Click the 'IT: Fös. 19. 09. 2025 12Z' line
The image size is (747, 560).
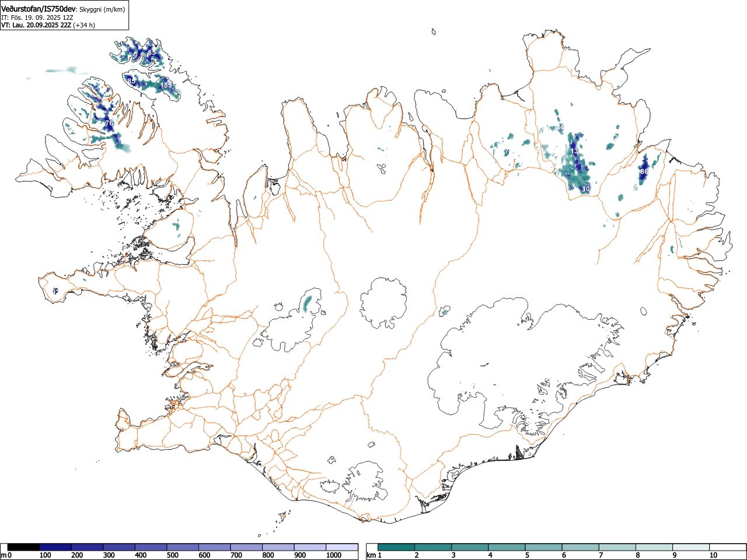[x=37, y=17]
